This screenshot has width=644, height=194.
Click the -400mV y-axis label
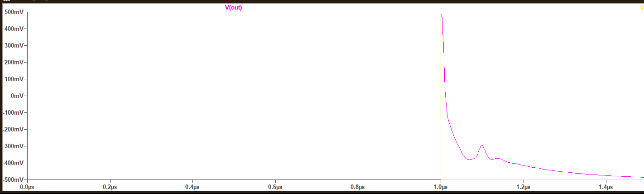(12, 163)
